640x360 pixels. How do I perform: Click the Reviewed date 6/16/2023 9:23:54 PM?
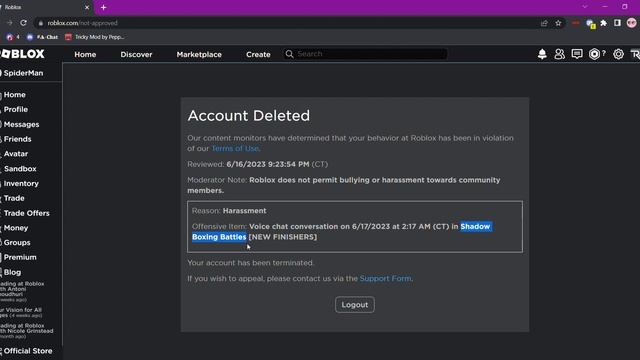(268, 164)
